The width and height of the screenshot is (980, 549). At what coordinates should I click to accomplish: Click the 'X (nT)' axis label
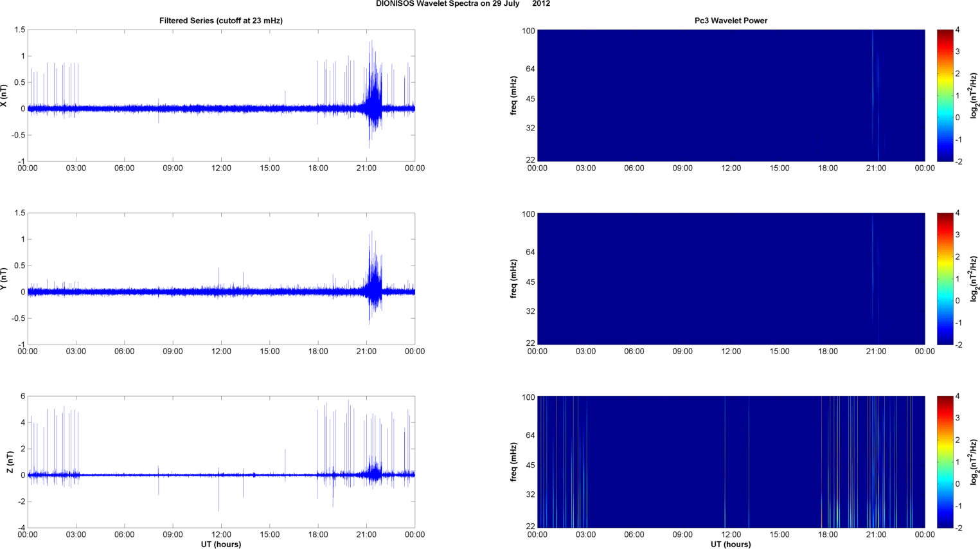click(x=4, y=96)
